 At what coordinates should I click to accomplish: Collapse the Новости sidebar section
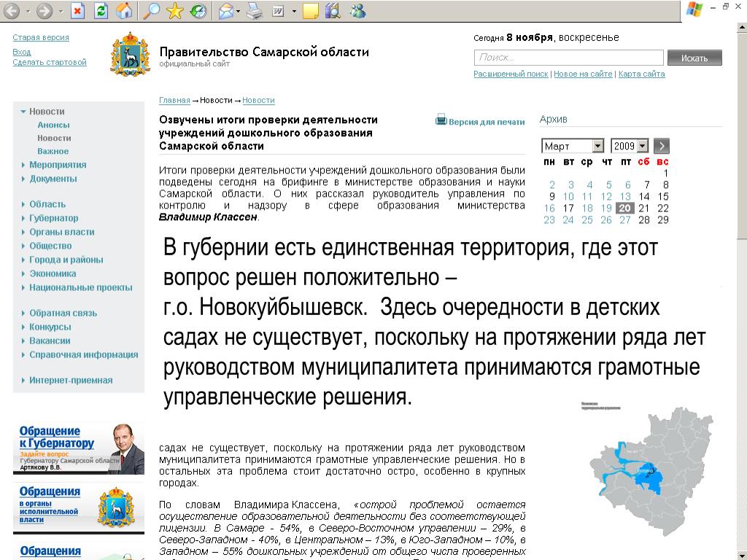(23, 112)
